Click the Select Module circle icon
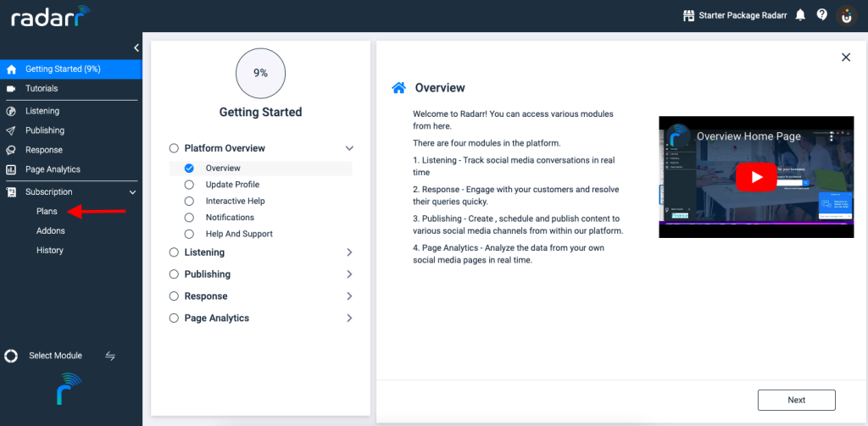This screenshot has height=426, width=868. pyautogui.click(x=11, y=356)
